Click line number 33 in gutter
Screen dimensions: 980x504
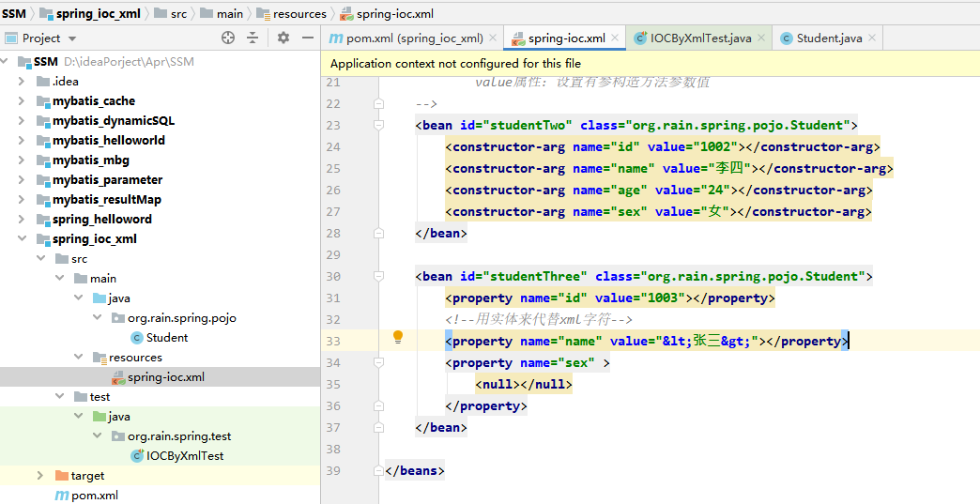click(333, 341)
